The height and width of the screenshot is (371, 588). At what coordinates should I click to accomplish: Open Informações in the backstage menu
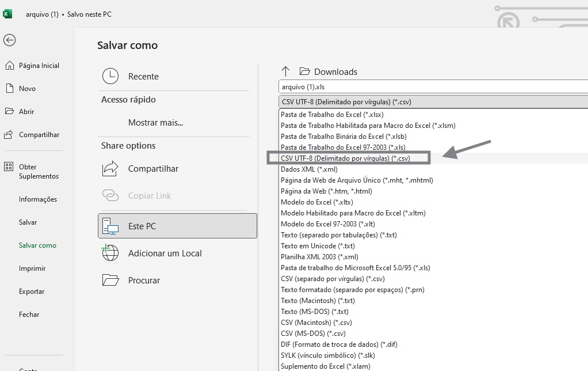[38, 199]
